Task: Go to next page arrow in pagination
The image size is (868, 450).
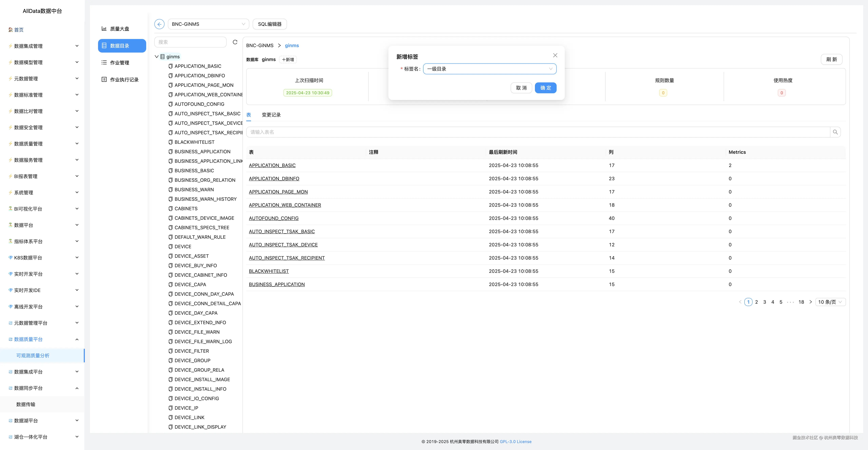Action: click(810, 302)
